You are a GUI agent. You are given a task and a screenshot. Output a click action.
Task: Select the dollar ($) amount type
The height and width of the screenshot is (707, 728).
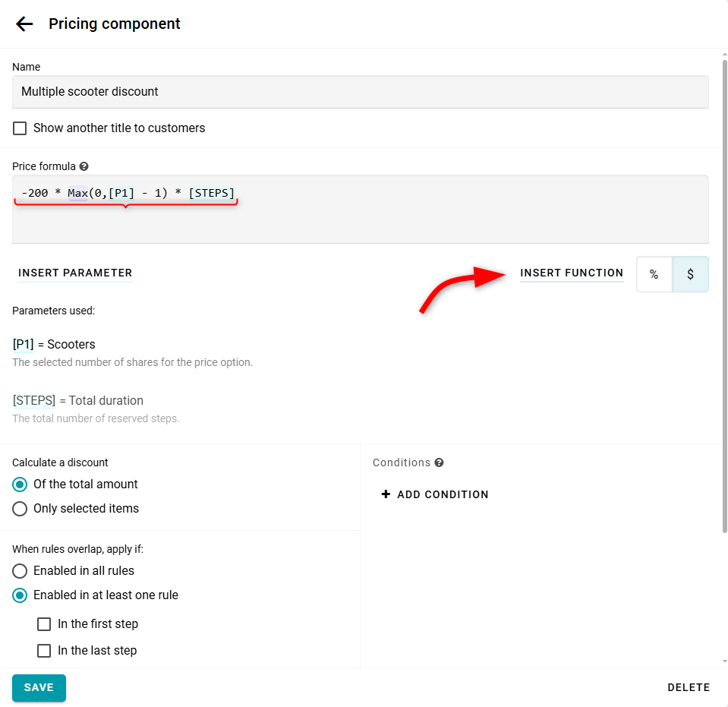[x=690, y=274]
